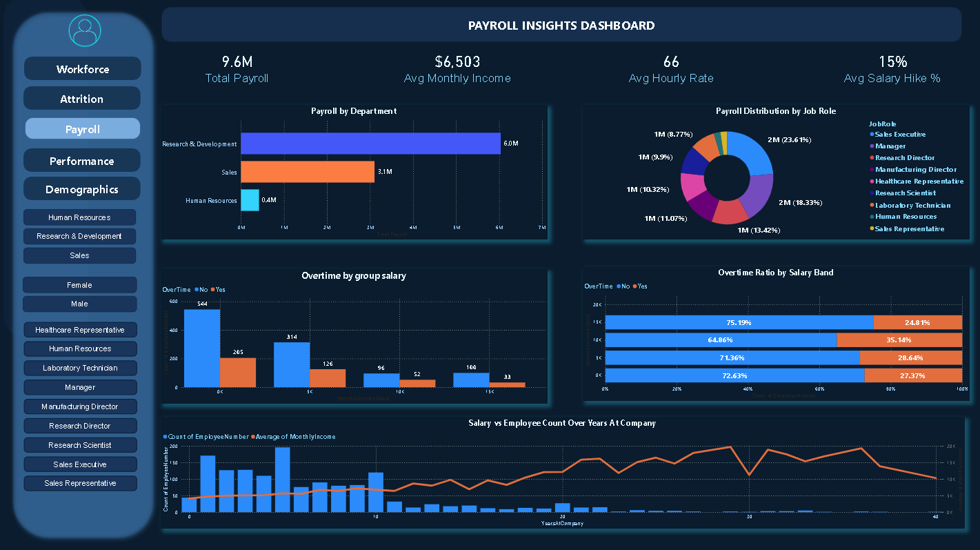
Task: Click the Payroll Distribution by Job Role title
Action: click(776, 110)
